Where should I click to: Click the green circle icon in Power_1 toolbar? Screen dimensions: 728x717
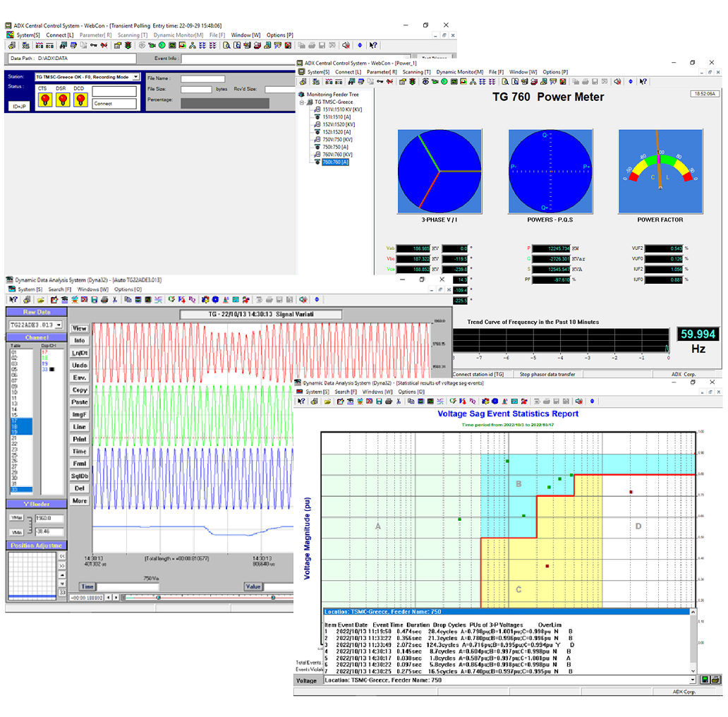point(445,82)
